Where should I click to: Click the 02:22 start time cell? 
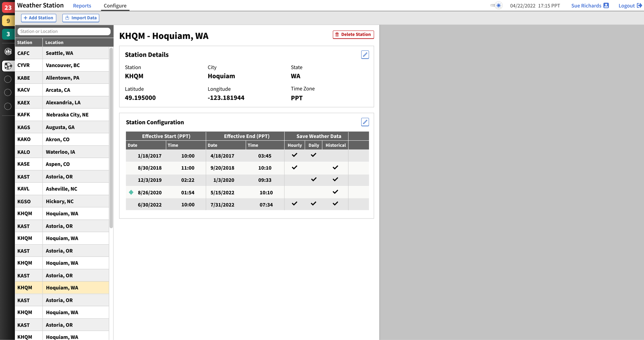[188, 180]
